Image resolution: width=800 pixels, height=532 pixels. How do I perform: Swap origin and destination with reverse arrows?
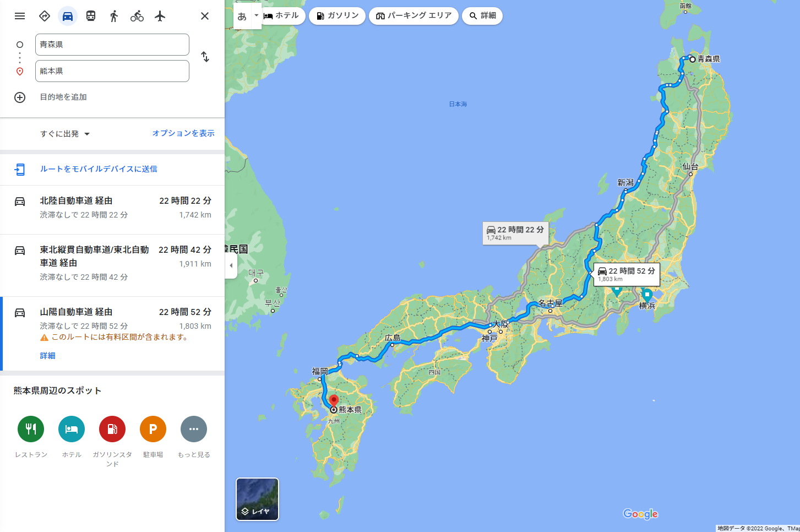[x=205, y=57]
